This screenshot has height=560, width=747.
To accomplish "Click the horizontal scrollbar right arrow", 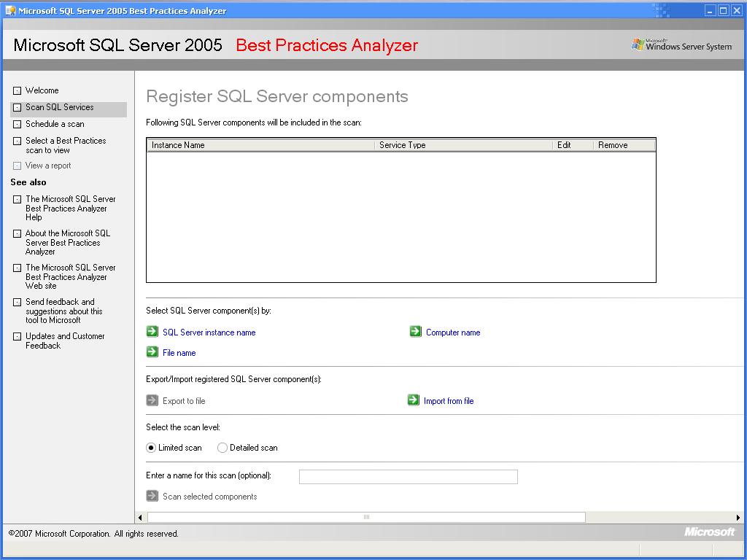I will [738, 517].
